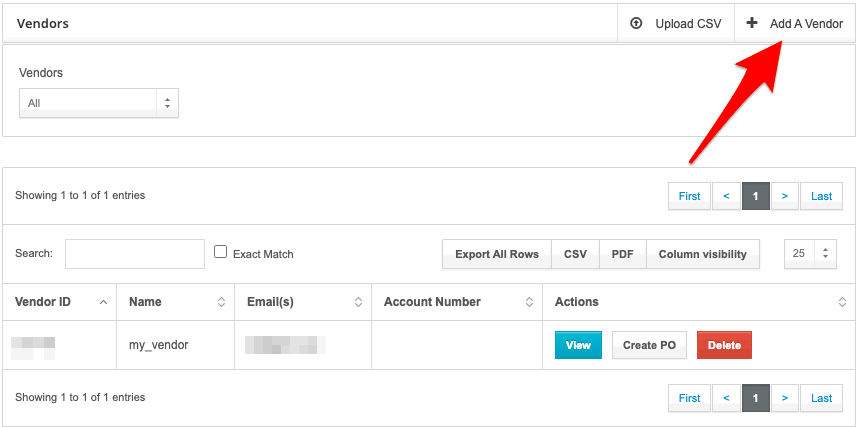Select page 1 in top pagination
The height and width of the screenshot is (427, 861).
click(x=756, y=196)
